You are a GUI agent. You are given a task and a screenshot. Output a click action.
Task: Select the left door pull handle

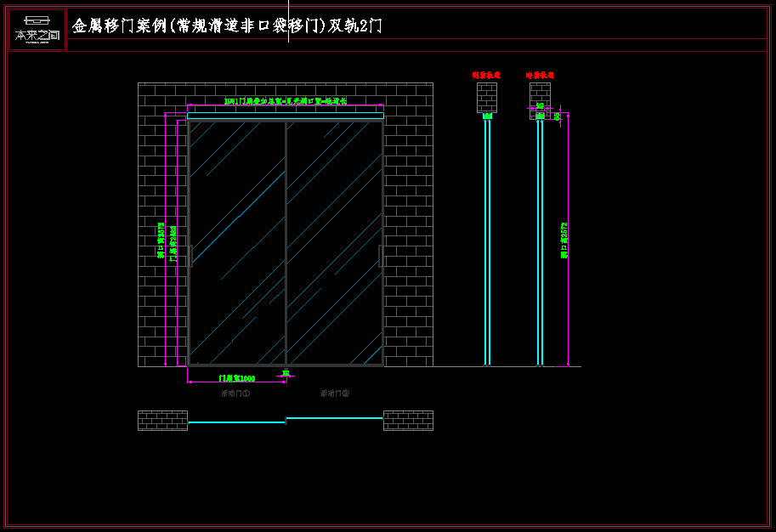coord(192,256)
